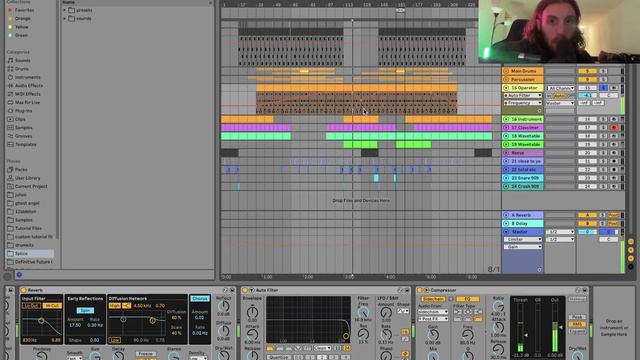Open Audio From Sidechain dropdown in Compressor
This screenshot has width=640, height=360.
(x=433, y=312)
